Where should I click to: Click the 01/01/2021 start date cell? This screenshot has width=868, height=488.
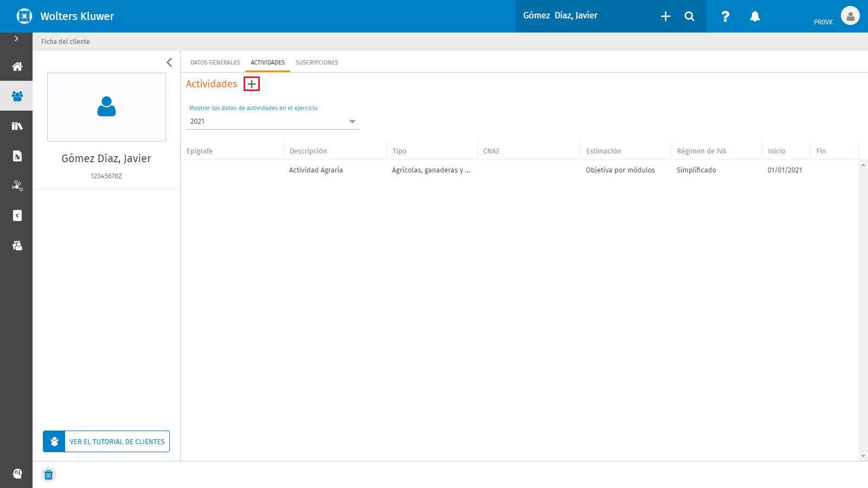(x=784, y=170)
